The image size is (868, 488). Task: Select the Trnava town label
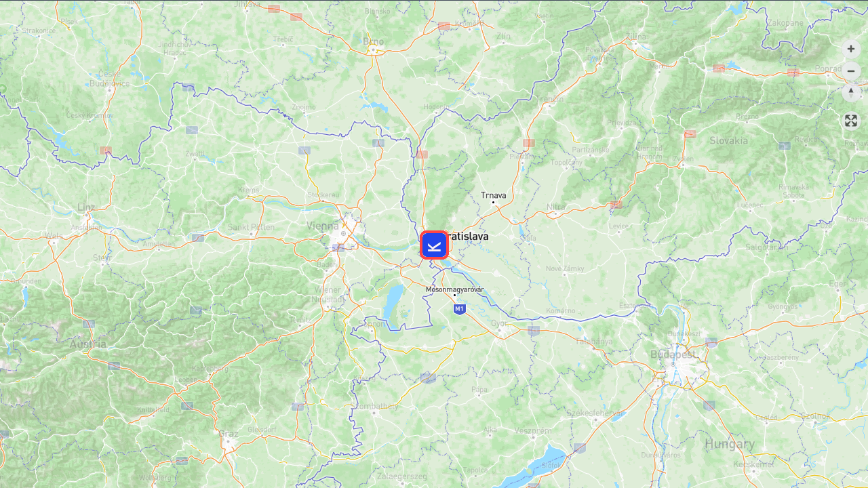tap(493, 195)
